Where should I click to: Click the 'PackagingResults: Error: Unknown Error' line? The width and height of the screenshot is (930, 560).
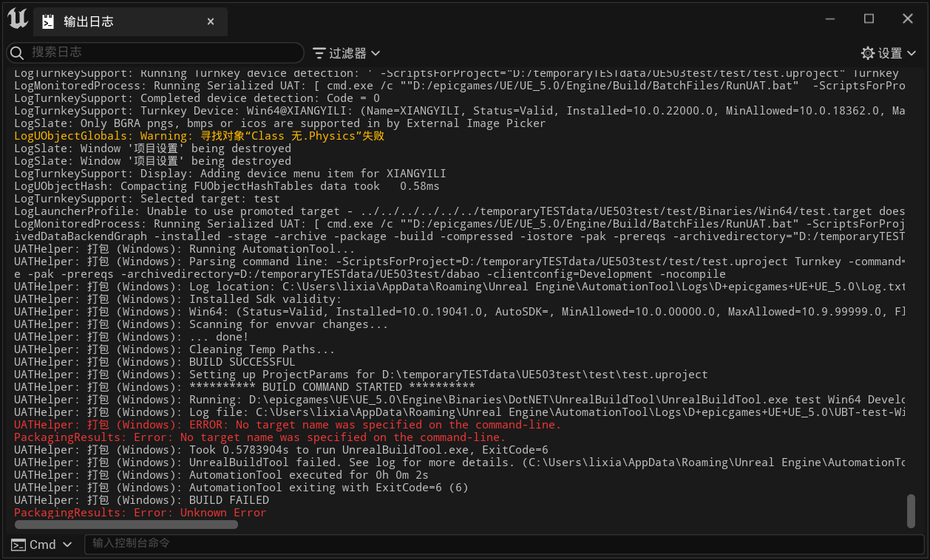coord(140,513)
